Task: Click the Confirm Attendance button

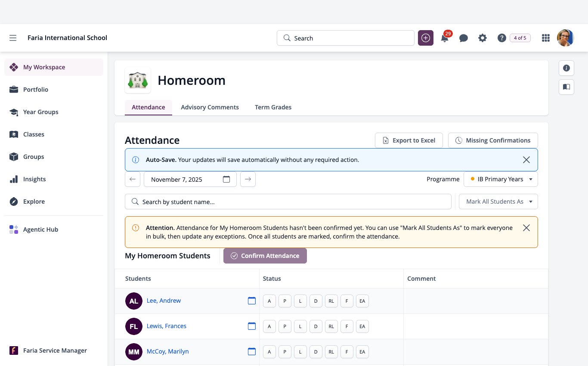Action: pyautogui.click(x=265, y=256)
